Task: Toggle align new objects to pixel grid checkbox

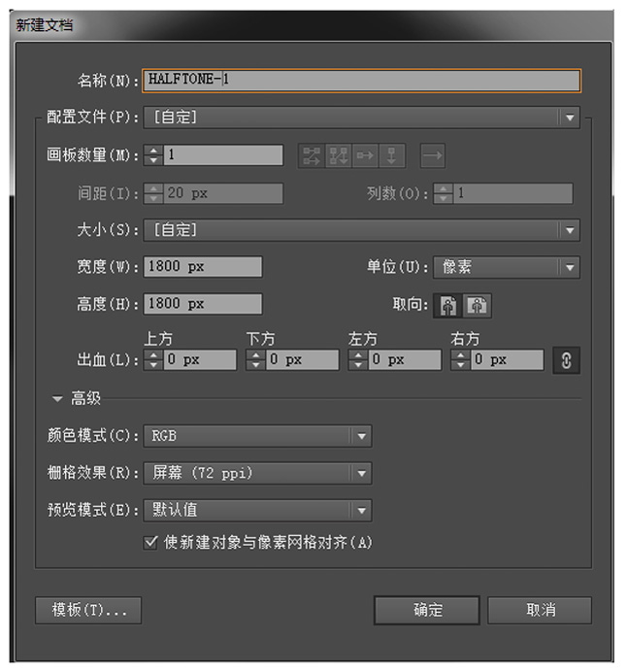Action: point(150,543)
